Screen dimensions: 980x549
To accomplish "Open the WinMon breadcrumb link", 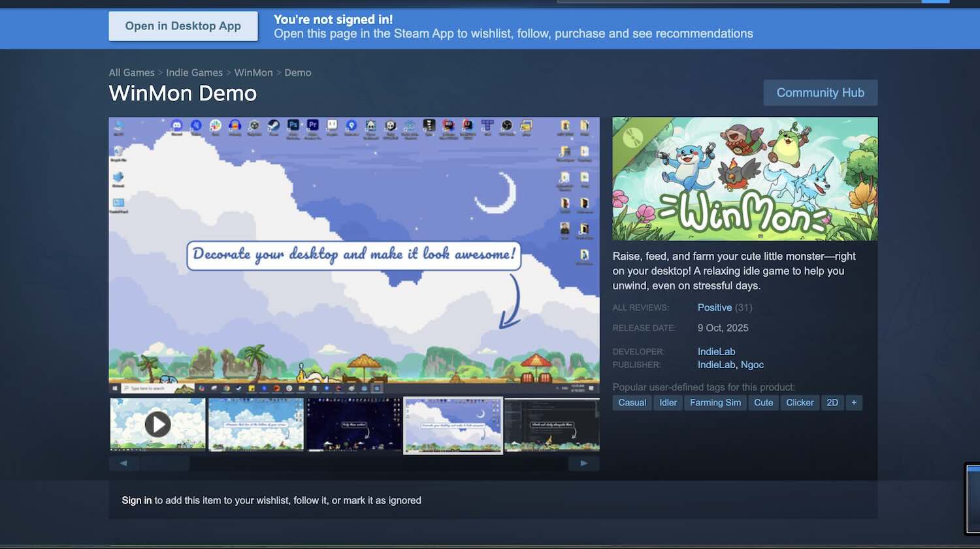I will (253, 72).
